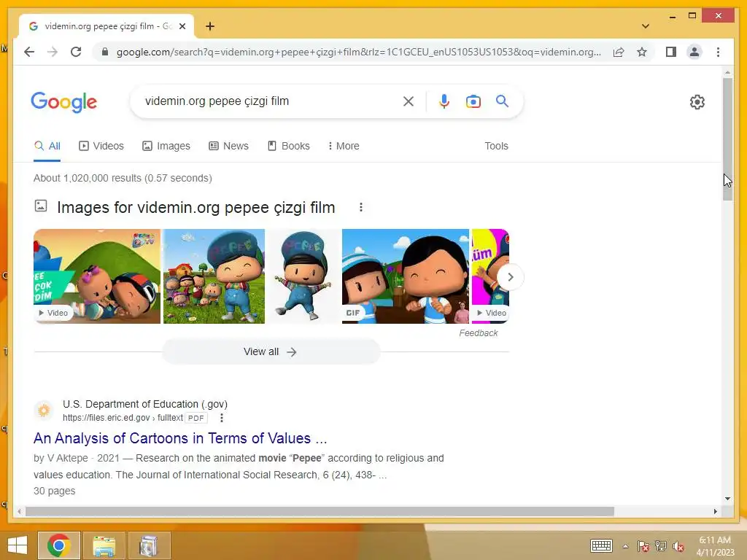
Task: Reload the page with the refresh icon
Action: [x=76, y=52]
